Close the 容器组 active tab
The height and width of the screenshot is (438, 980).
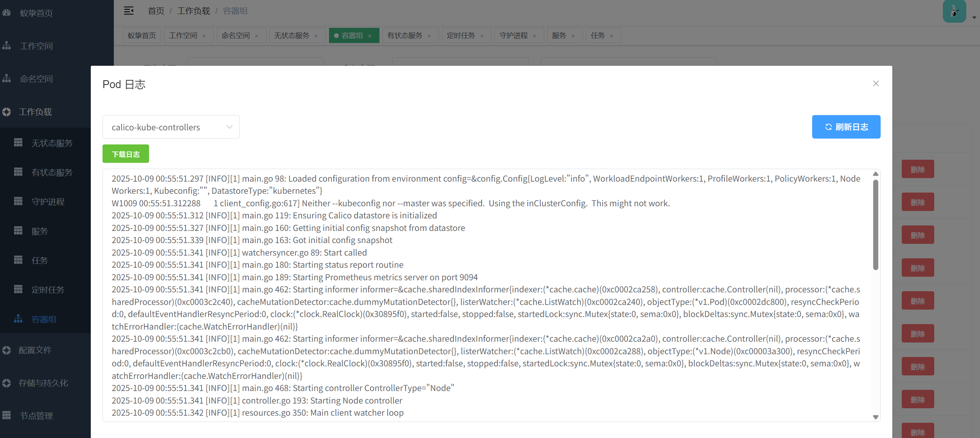(x=370, y=36)
